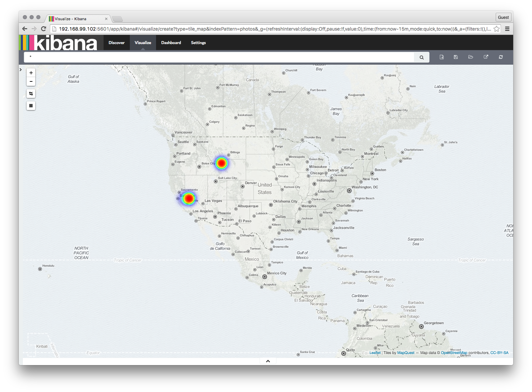The width and height of the screenshot is (532, 392).
Task: Expand the bottom spy panel chevron
Action: click(x=268, y=361)
